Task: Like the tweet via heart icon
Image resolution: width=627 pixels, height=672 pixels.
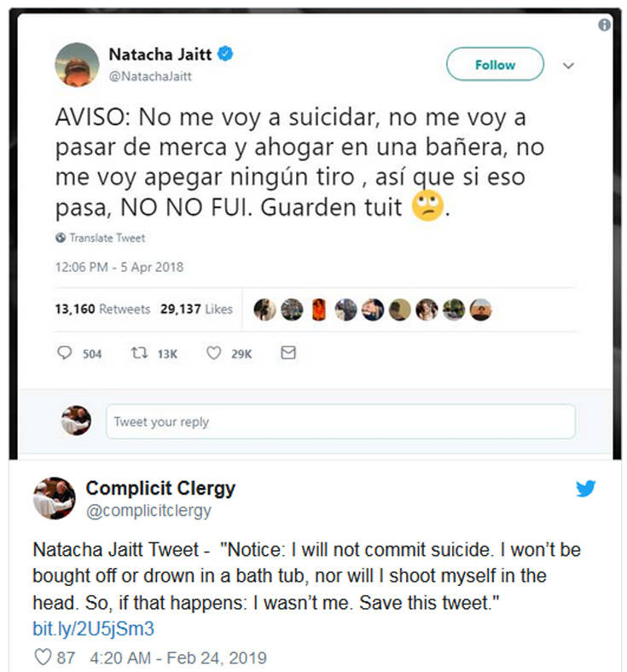Action: point(213,353)
